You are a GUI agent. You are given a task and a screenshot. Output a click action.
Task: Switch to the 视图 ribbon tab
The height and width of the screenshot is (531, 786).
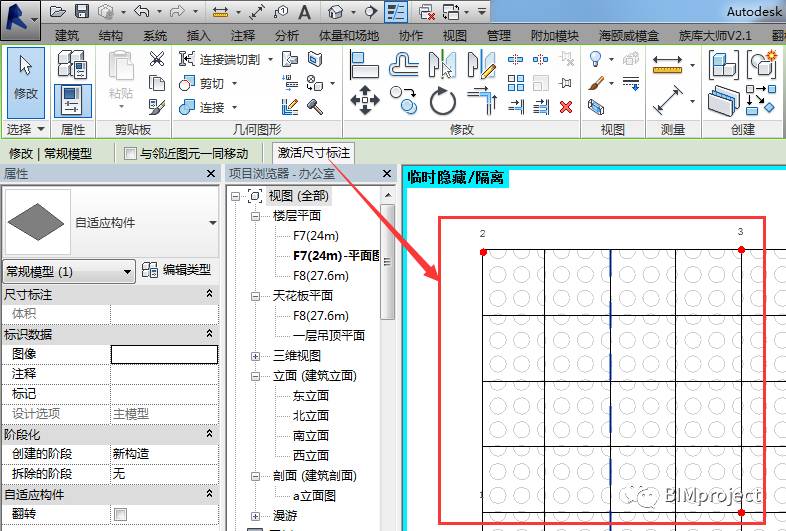point(455,35)
